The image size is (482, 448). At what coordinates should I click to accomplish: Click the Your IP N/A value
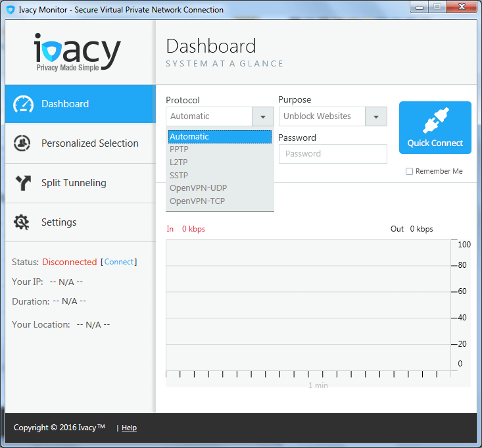[x=66, y=282]
